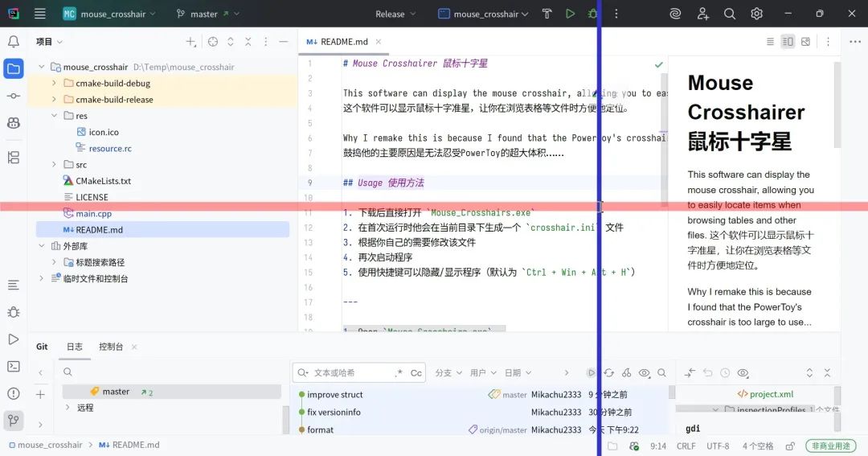Refresh the Git log
The height and width of the screenshot is (456, 868).
(608, 373)
